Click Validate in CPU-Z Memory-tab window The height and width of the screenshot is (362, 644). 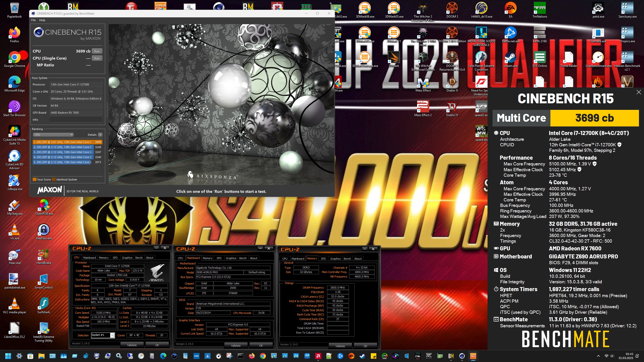340,346
